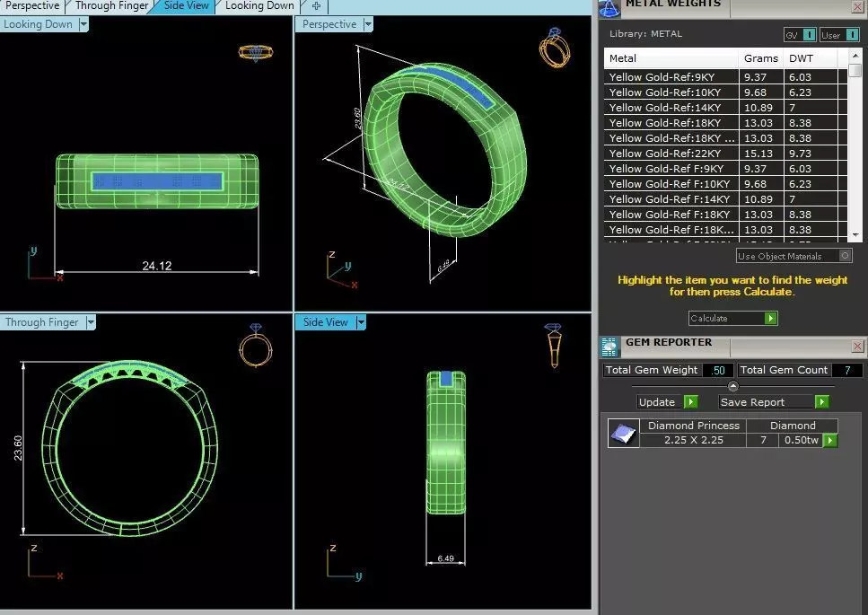This screenshot has width=868, height=615.
Task: Select the Yellow Gold-Ref:14KY row
Action: click(725, 108)
